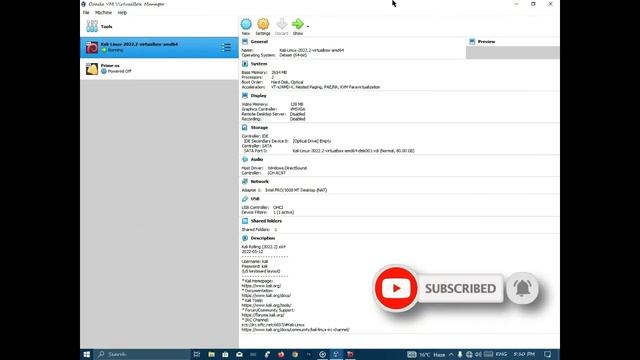Screen dimensions: 640x360
Task: Click the Boot Order value Hard Disk, Optical
Action: tap(287, 82)
